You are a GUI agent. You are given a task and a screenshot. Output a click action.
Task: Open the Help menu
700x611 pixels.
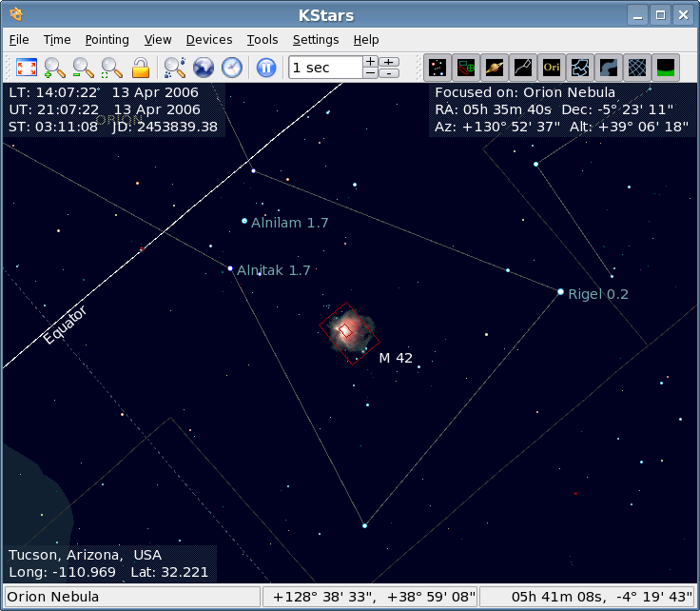(x=366, y=40)
